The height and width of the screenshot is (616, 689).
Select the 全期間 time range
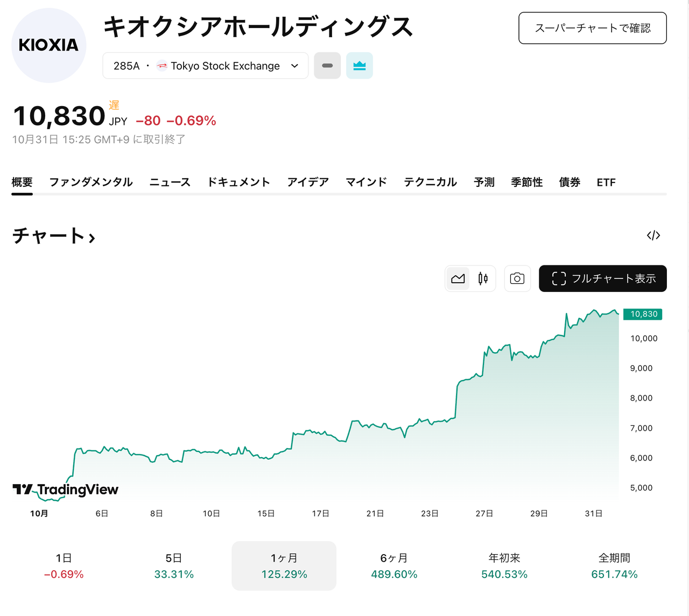(x=614, y=565)
